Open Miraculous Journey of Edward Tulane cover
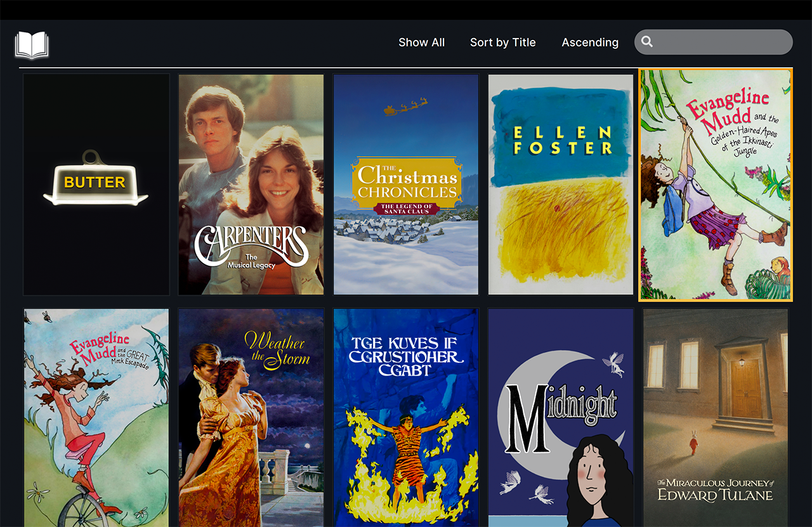The image size is (812, 527). (x=716, y=418)
